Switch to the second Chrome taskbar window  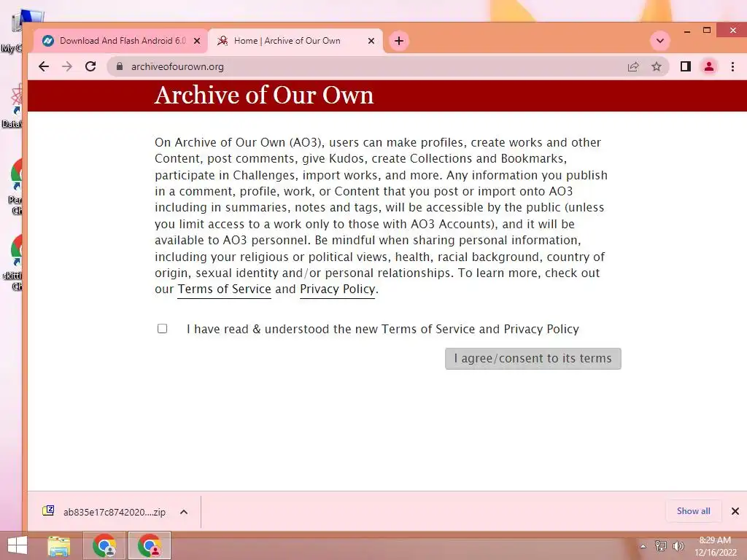(150, 545)
